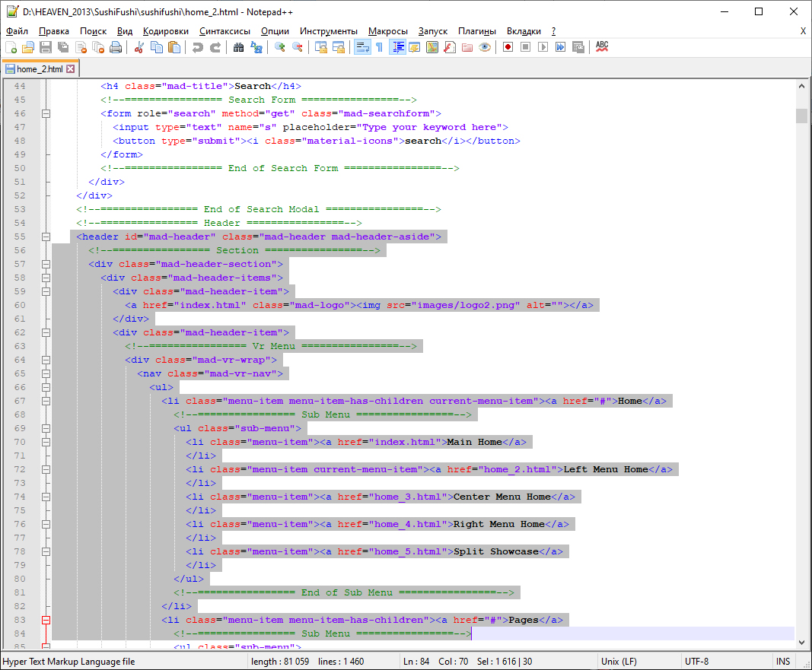The height and width of the screenshot is (670, 812).
Task: Click the UTF-8 encoding in status bar
Action: click(696, 662)
